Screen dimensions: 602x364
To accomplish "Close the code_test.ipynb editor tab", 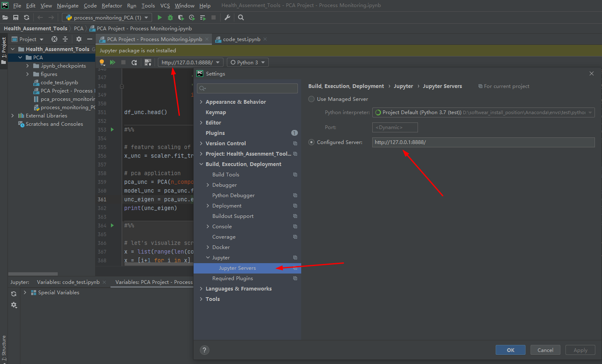I will click(265, 39).
